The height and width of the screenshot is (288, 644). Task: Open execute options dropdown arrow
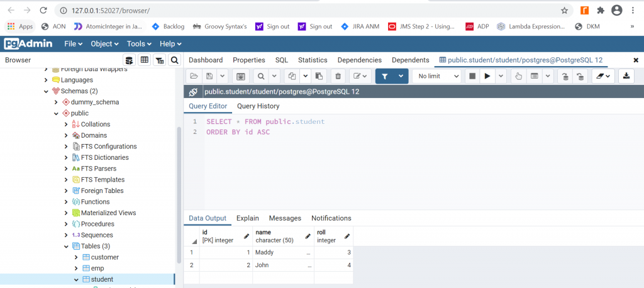click(501, 76)
